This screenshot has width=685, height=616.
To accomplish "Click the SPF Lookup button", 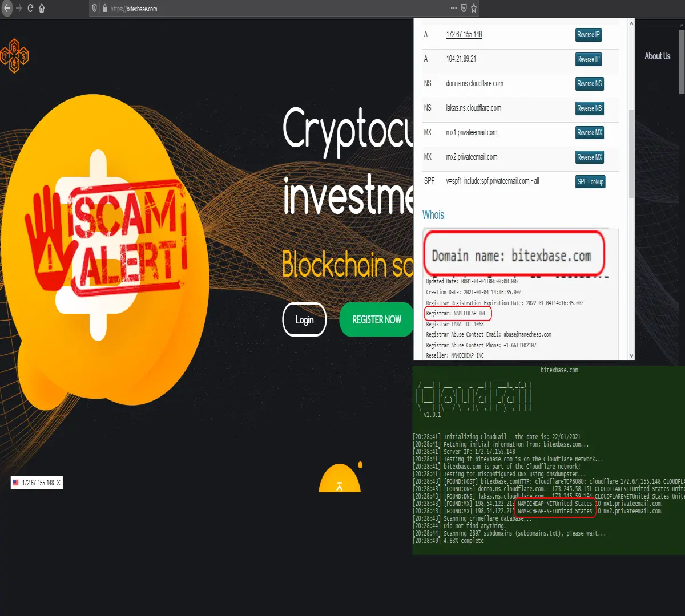I will point(590,182).
